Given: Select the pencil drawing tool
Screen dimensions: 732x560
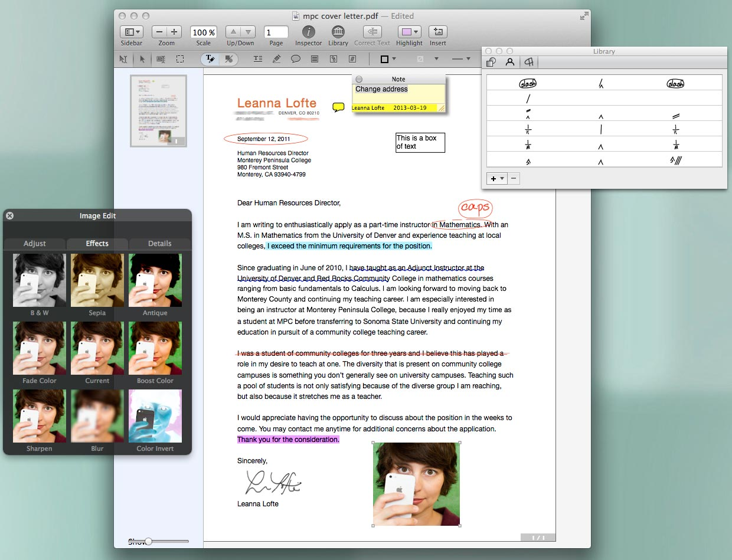Looking at the screenshot, I should tap(277, 59).
